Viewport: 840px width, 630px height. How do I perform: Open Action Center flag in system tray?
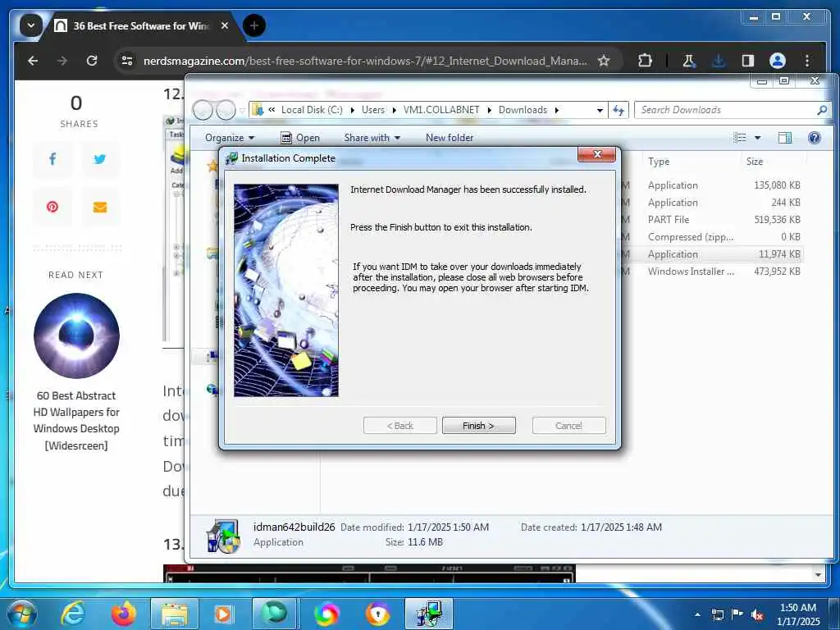tap(737, 614)
